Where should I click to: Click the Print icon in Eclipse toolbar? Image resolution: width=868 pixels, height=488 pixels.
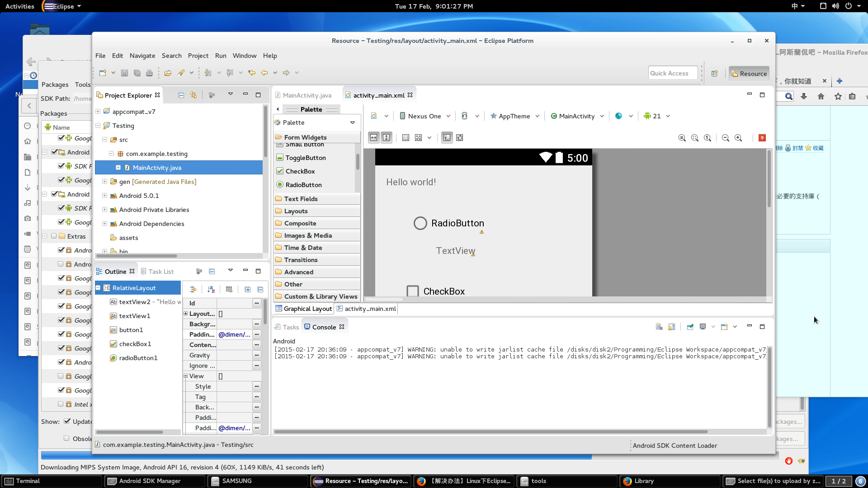pyautogui.click(x=149, y=73)
